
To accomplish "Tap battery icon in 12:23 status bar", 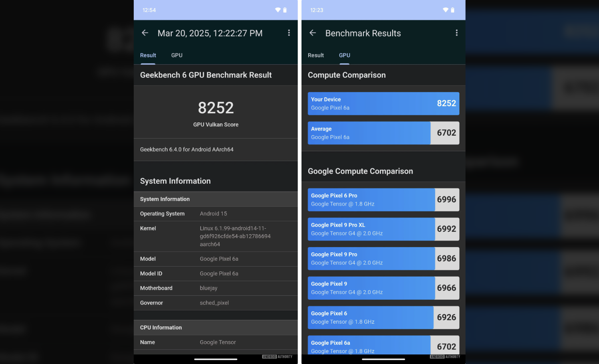I will (x=452, y=10).
